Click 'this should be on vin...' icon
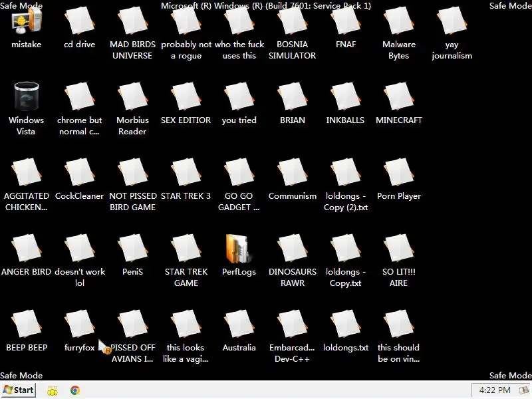This screenshot has height=399, width=532. (399, 324)
